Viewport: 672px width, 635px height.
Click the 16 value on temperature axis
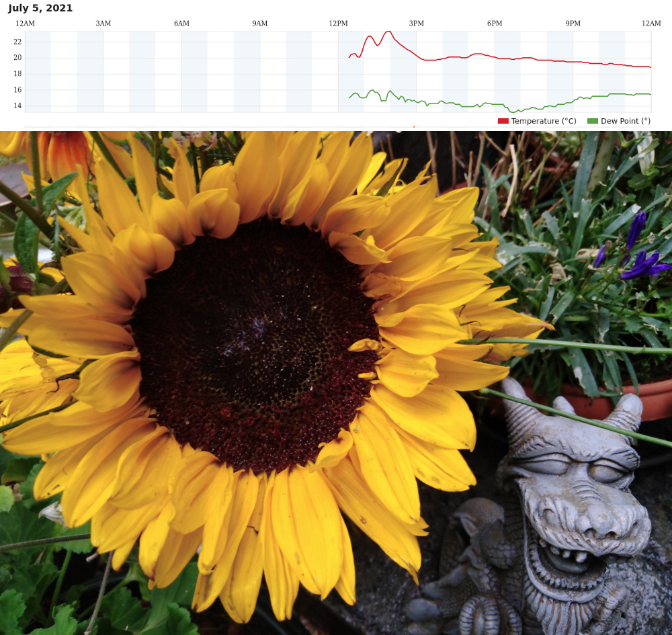[17, 90]
